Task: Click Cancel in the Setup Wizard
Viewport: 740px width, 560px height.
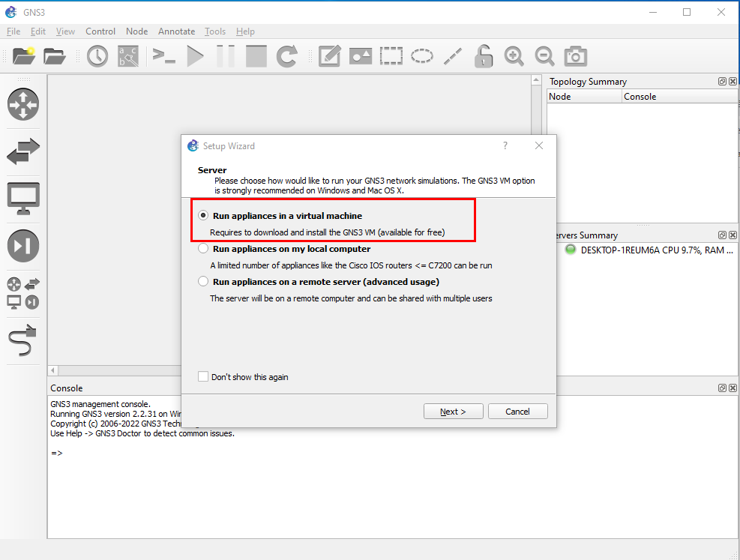Action: click(x=518, y=412)
